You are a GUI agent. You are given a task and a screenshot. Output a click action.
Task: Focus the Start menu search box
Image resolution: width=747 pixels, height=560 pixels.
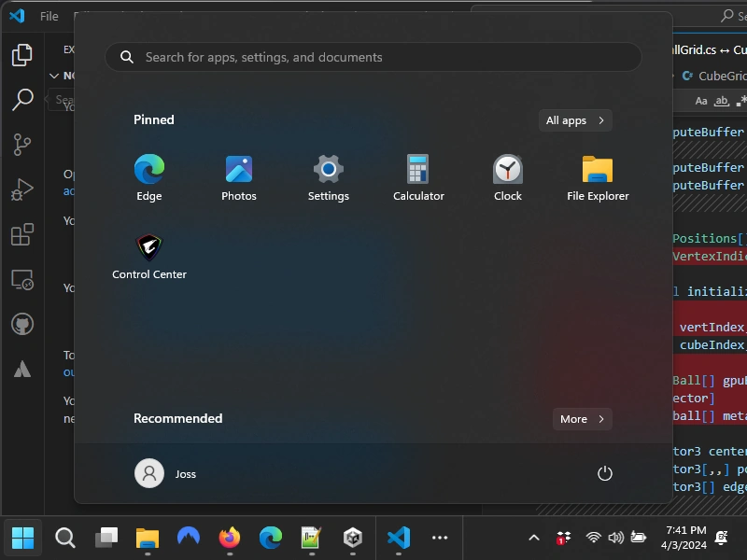pyautogui.click(x=373, y=57)
